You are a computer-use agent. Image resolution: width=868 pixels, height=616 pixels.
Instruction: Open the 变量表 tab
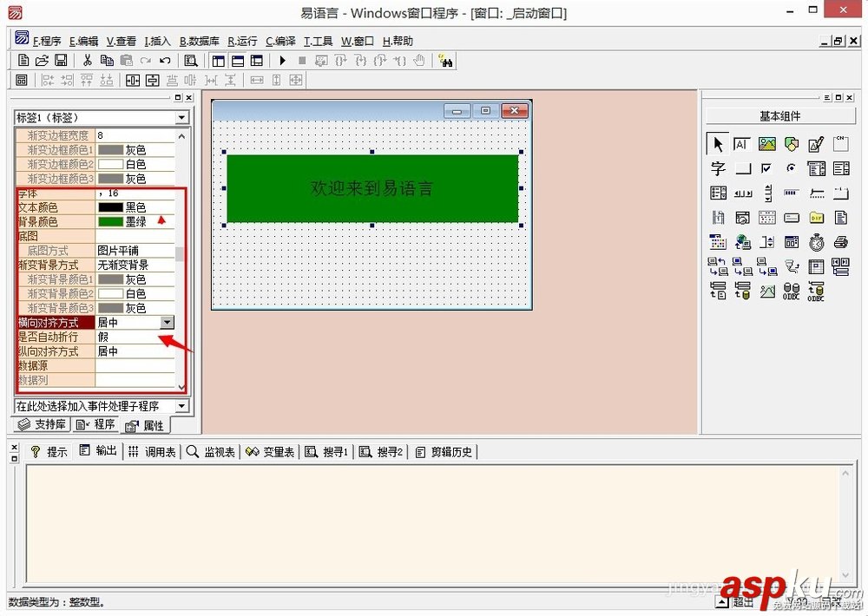pyautogui.click(x=270, y=452)
